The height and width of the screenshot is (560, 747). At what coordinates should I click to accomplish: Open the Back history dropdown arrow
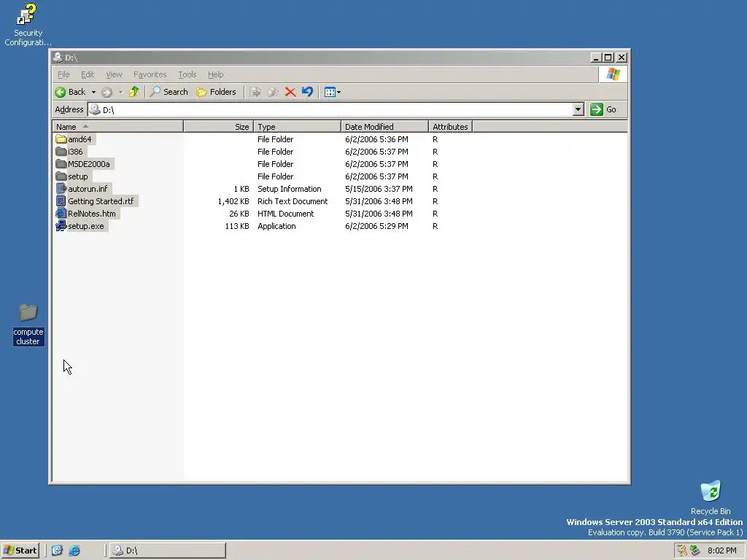(x=93, y=92)
